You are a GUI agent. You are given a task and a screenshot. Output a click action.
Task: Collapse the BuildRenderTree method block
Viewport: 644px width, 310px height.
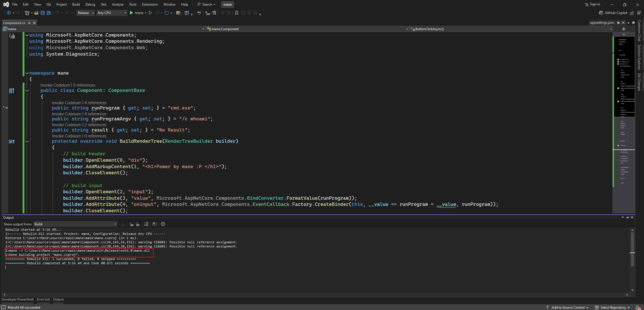click(x=27, y=141)
